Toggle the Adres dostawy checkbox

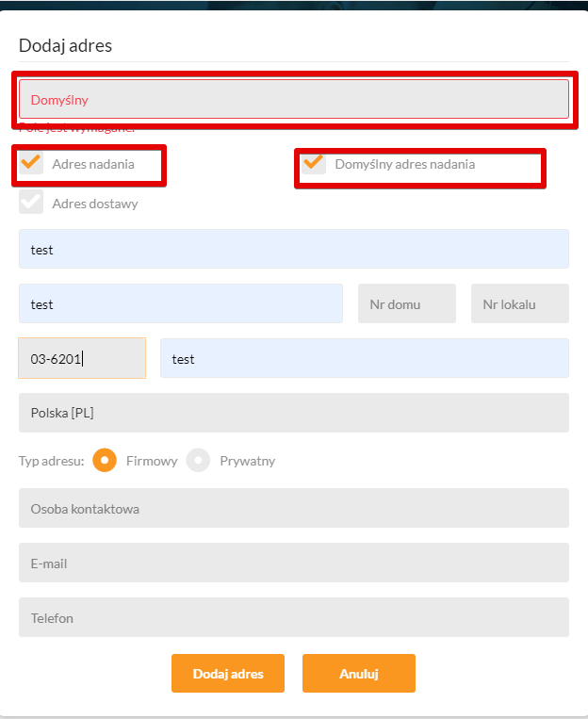[32, 203]
